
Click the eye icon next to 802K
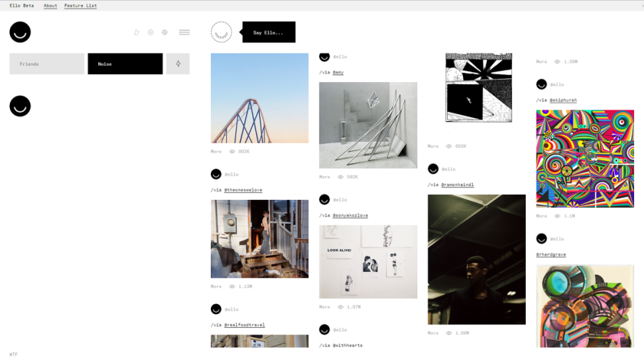click(232, 152)
